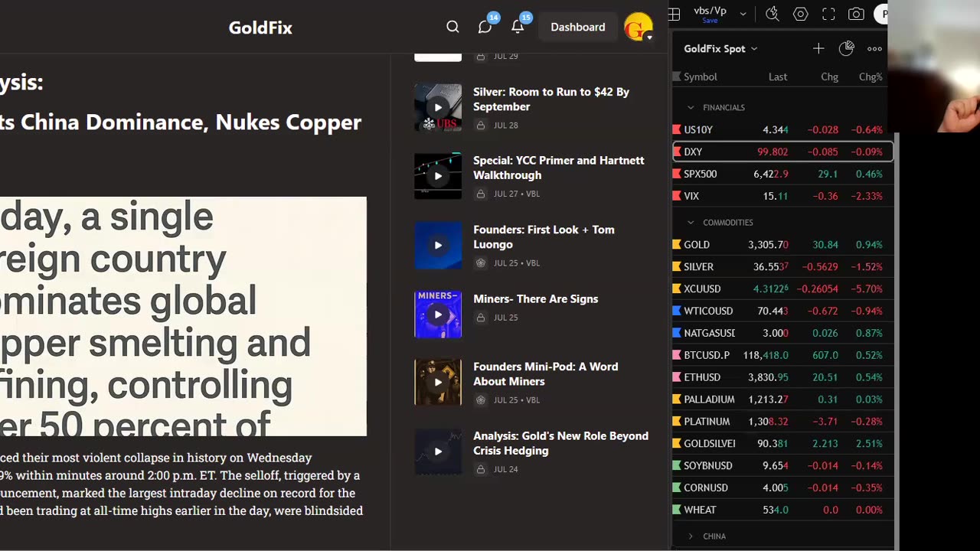Open 'Founders: First Look + Tom Luongo'
The width and height of the screenshot is (980, 551).
544,236
